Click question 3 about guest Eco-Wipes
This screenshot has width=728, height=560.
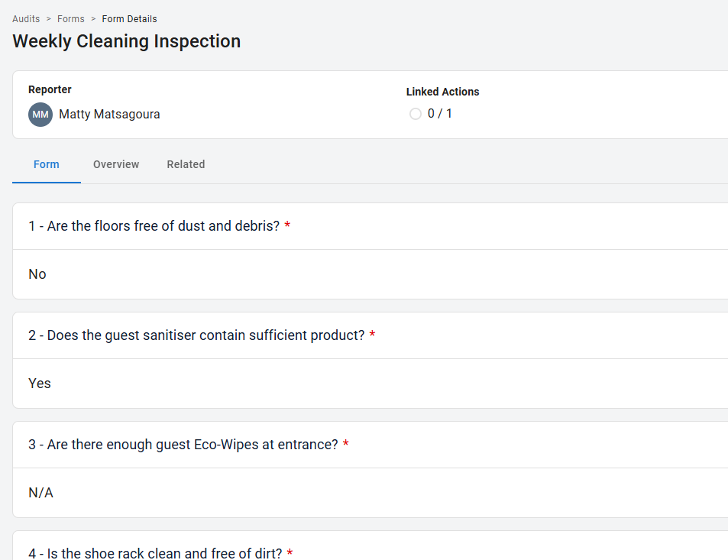tap(183, 445)
